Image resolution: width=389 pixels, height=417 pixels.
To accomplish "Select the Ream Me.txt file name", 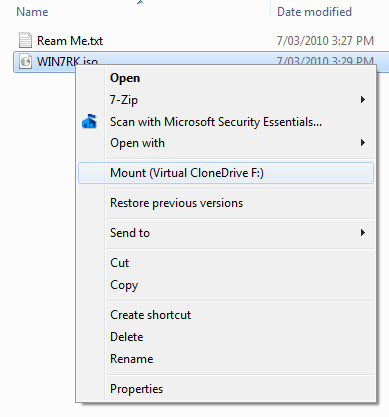I will (x=70, y=41).
